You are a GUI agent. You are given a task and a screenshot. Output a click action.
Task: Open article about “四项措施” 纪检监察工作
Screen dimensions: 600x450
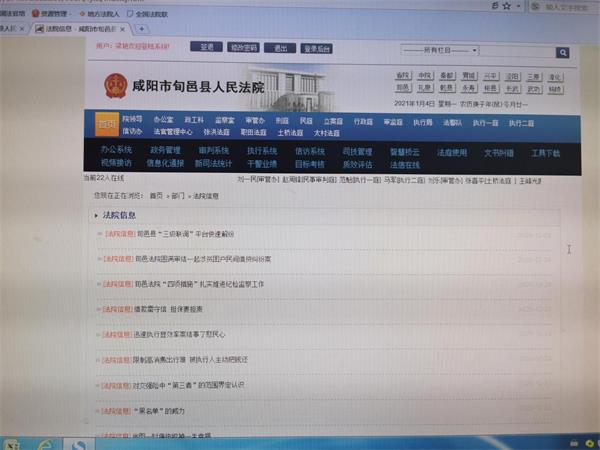tap(199, 284)
